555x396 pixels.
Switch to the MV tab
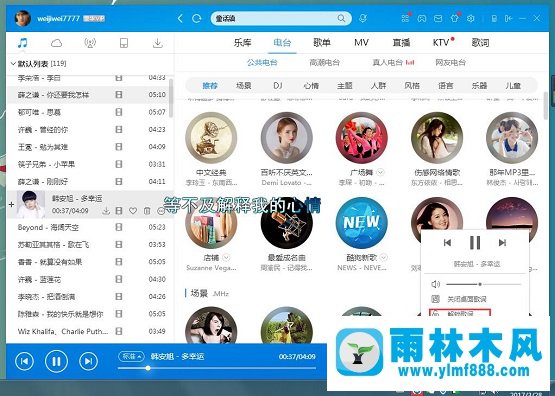pyautogui.click(x=361, y=43)
